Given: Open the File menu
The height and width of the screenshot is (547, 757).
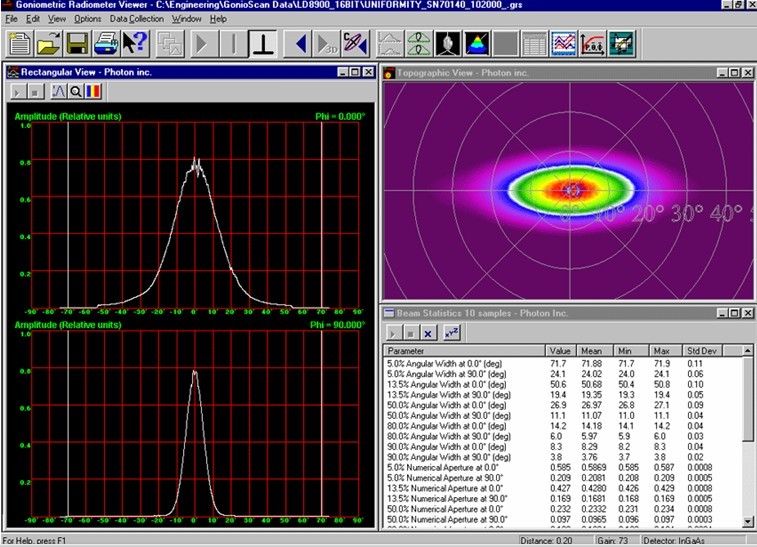Looking at the screenshot, I should (11, 18).
